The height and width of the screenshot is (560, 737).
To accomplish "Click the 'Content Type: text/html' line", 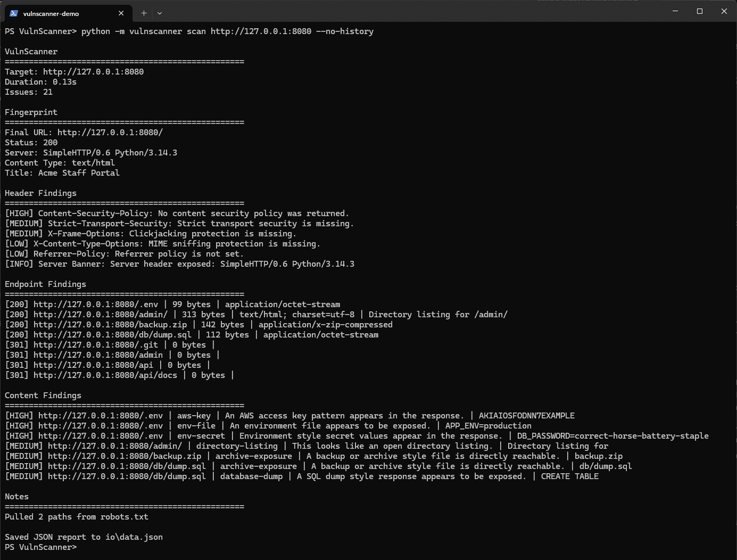I will pyautogui.click(x=60, y=163).
